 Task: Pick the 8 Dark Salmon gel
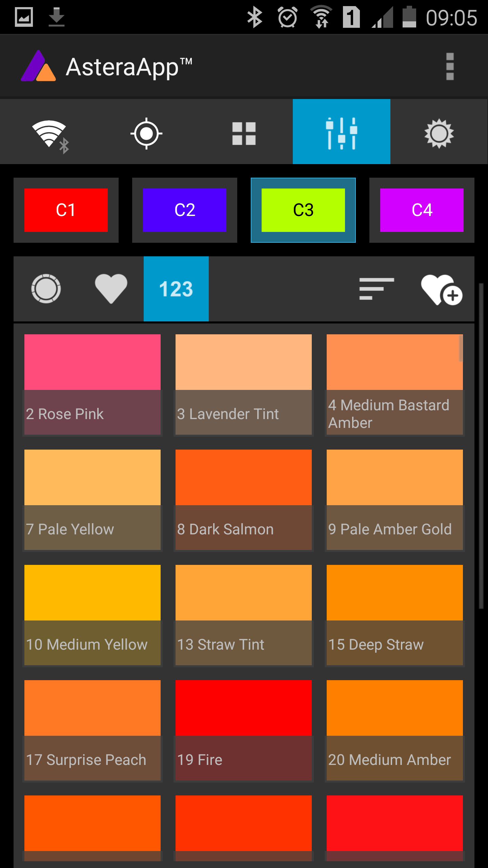(x=244, y=500)
